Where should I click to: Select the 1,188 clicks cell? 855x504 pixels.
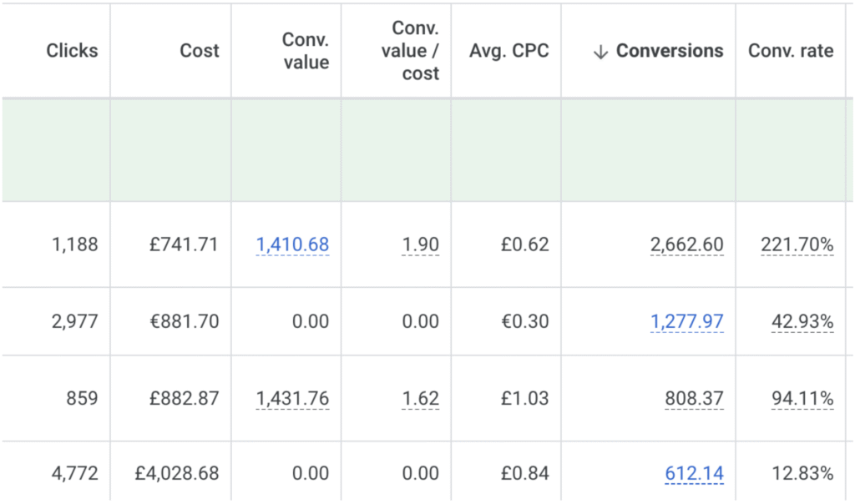pyautogui.click(x=74, y=244)
